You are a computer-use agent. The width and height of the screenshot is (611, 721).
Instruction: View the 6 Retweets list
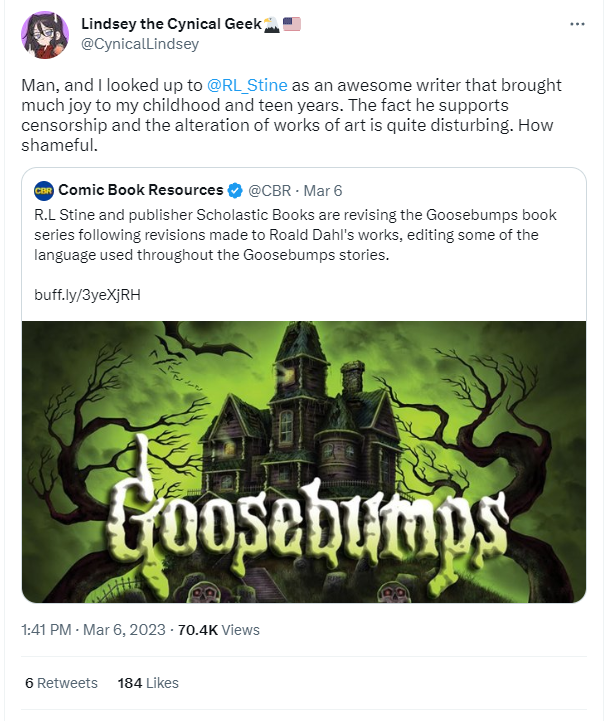tap(61, 683)
